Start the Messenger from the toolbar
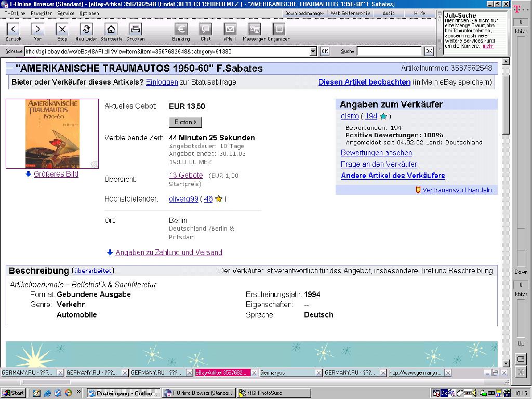The width and height of the screenshot is (532, 399). click(x=255, y=29)
